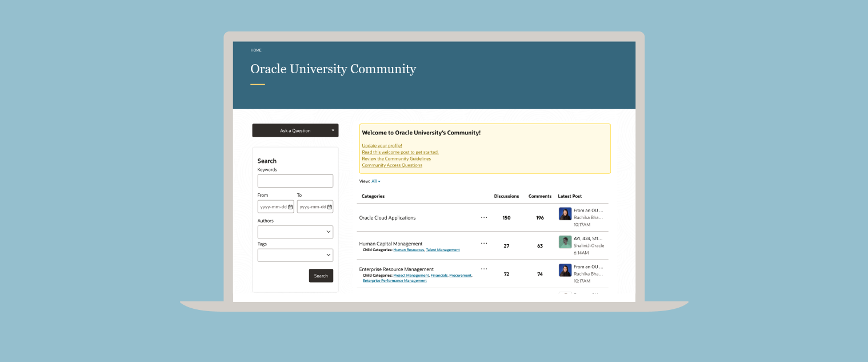The height and width of the screenshot is (362, 868).
Task: Click the 6:14AM timestamp
Action: point(582,253)
